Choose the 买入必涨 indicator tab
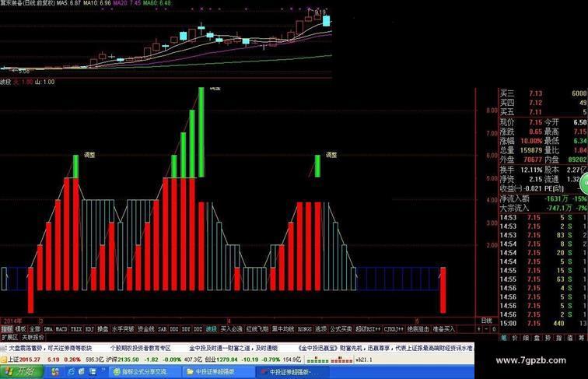The width and height of the screenshot is (588, 379). click(231, 329)
